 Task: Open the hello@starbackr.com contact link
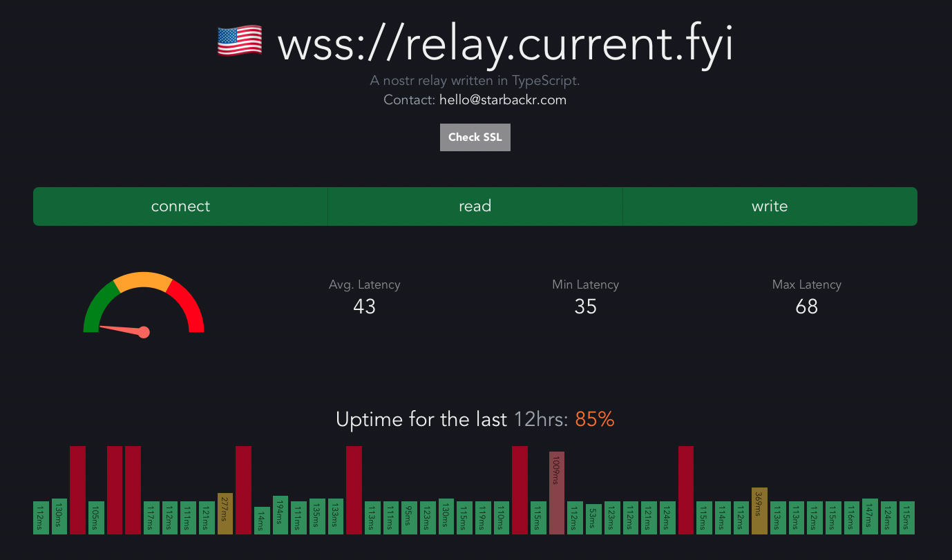coord(502,100)
